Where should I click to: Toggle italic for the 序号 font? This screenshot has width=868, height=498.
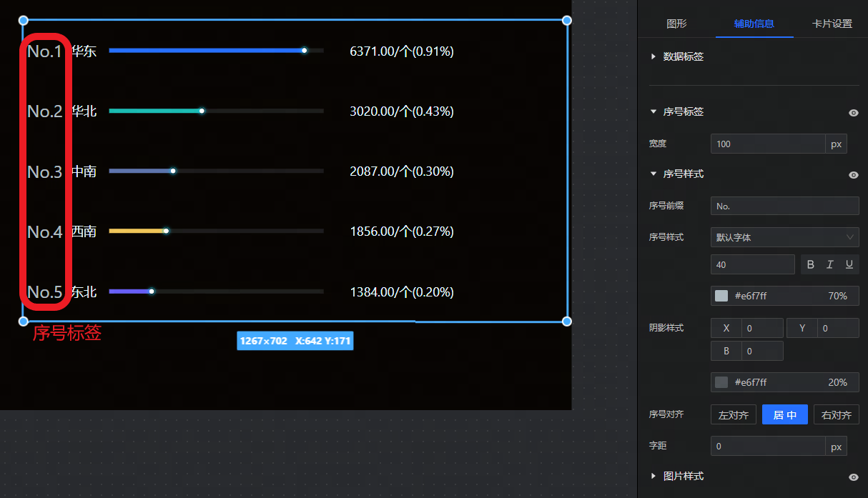point(829,264)
